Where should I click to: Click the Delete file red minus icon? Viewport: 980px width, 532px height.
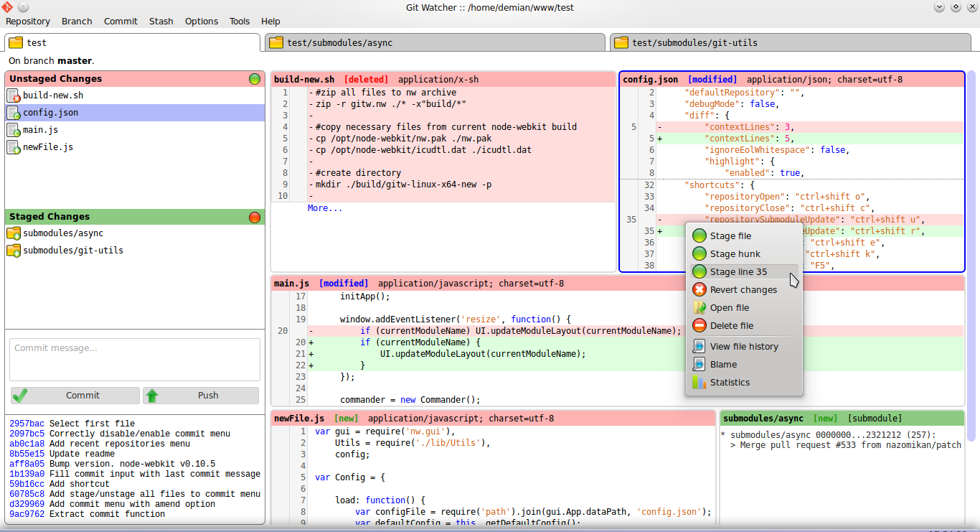pyautogui.click(x=699, y=325)
